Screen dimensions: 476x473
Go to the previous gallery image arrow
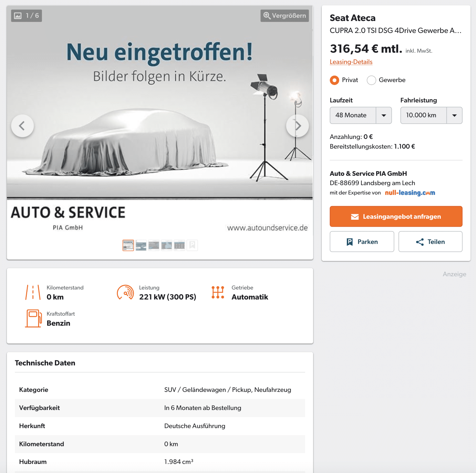22,126
